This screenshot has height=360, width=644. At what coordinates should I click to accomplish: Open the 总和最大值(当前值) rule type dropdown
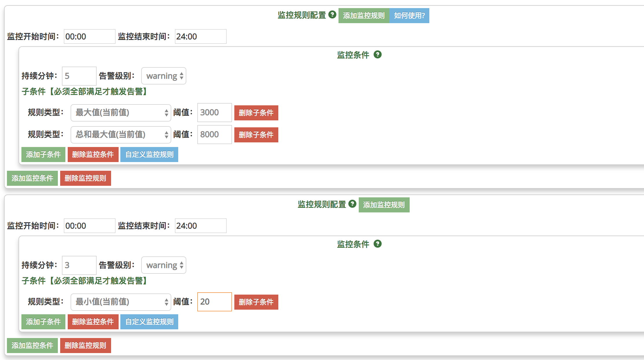[x=121, y=135]
